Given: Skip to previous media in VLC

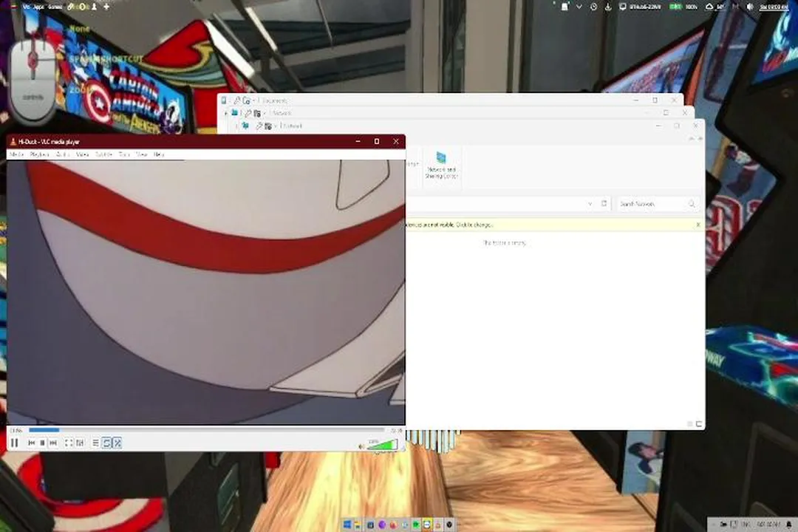Looking at the screenshot, I should pos(32,443).
